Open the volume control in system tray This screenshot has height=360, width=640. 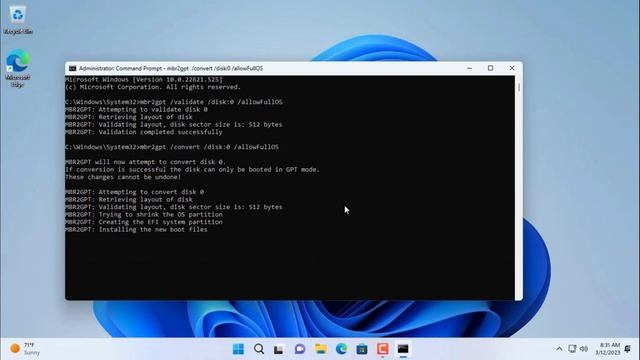584,349
